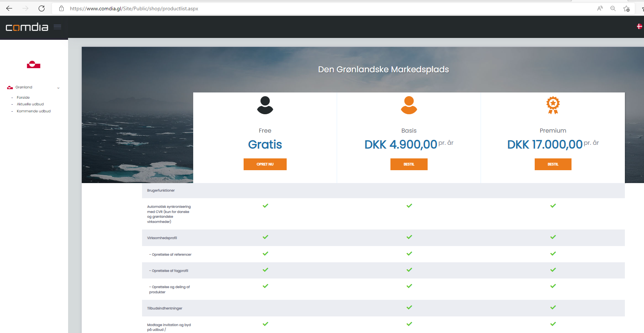The width and height of the screenshot is (644, 333).
Task: Open Forside in sidebar
Action: (23, 98)
